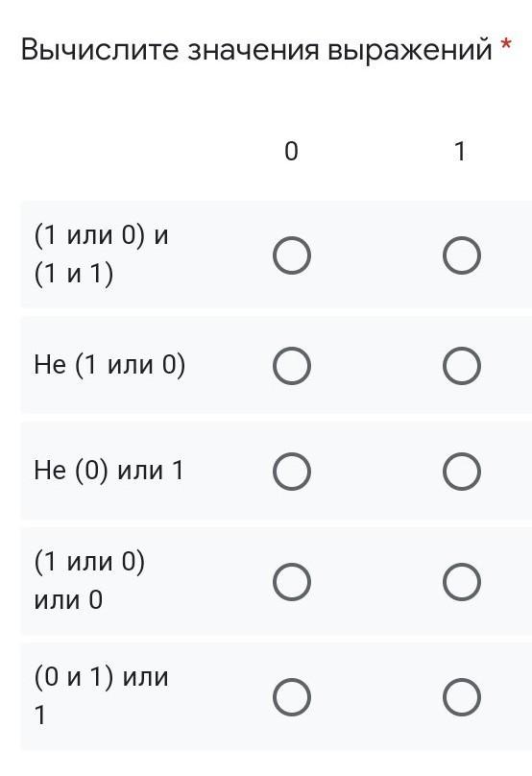Click the row label '(0 и 1) или 1'
The image size is (532, 776).
point(101,696)
